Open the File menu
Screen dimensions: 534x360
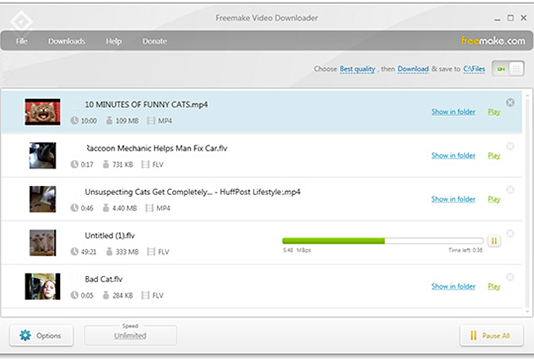point(21,41)
